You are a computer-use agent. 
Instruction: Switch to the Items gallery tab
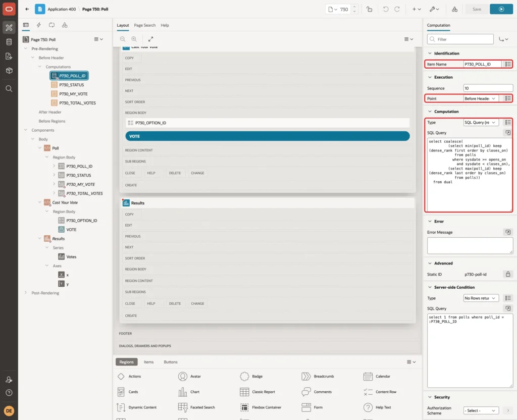(x=149, y=362)
